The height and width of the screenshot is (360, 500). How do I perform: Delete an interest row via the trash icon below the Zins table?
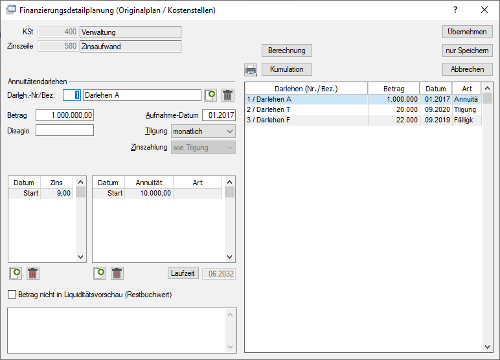(33, 273)
